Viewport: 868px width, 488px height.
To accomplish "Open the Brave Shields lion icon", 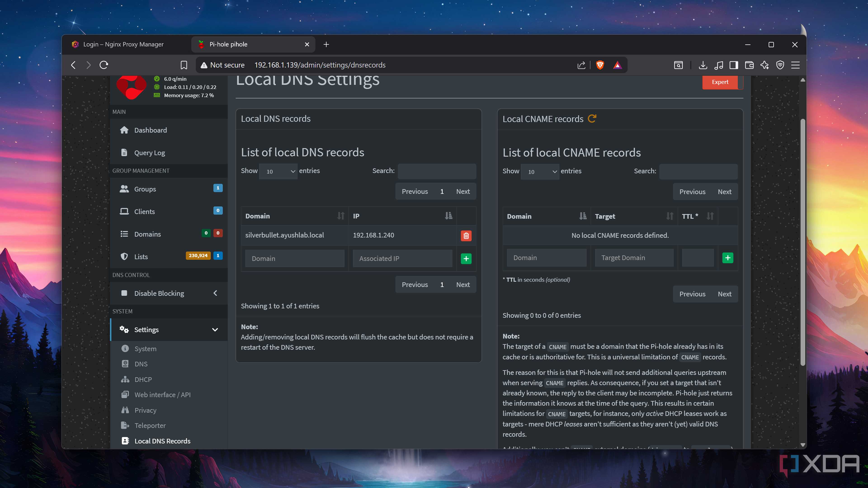I will pos(600,65).
